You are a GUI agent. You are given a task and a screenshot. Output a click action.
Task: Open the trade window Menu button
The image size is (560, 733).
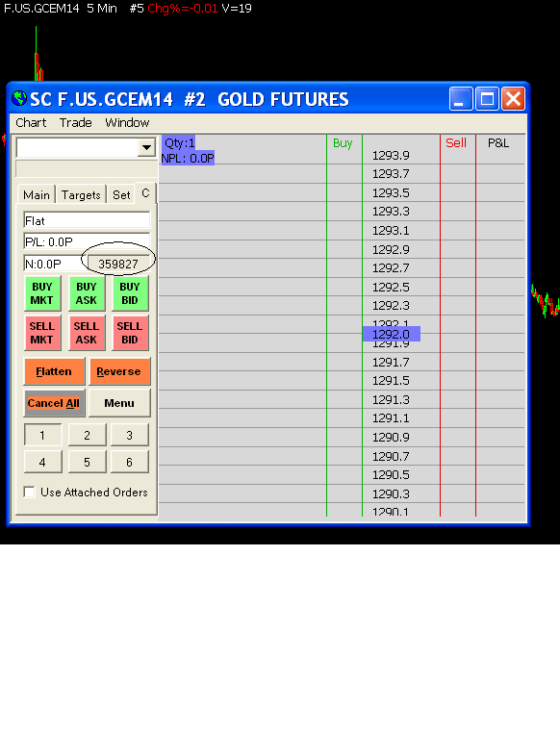(119, 403)
